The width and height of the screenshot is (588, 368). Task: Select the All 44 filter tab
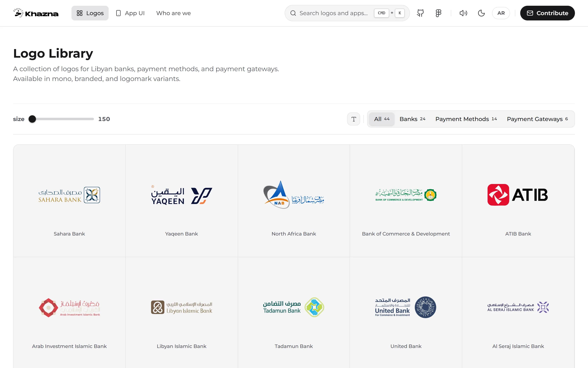382,119
